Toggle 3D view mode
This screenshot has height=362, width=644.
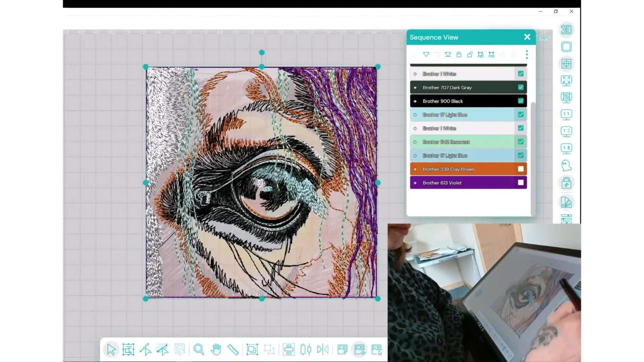[x=566, y=30]
